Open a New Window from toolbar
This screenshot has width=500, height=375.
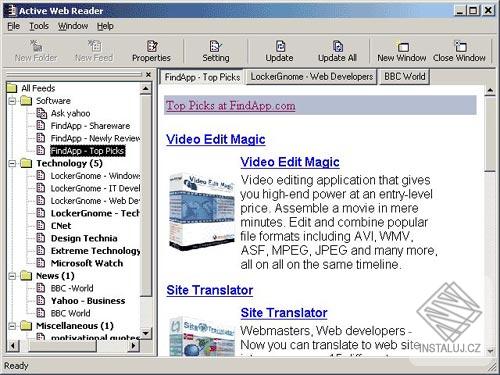click(x=402, y=51)
